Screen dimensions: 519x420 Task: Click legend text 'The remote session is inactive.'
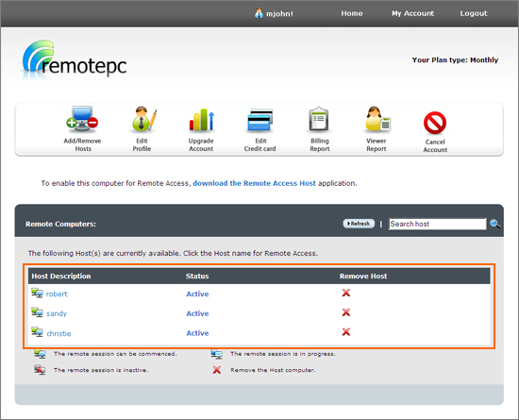click(101, 370)
